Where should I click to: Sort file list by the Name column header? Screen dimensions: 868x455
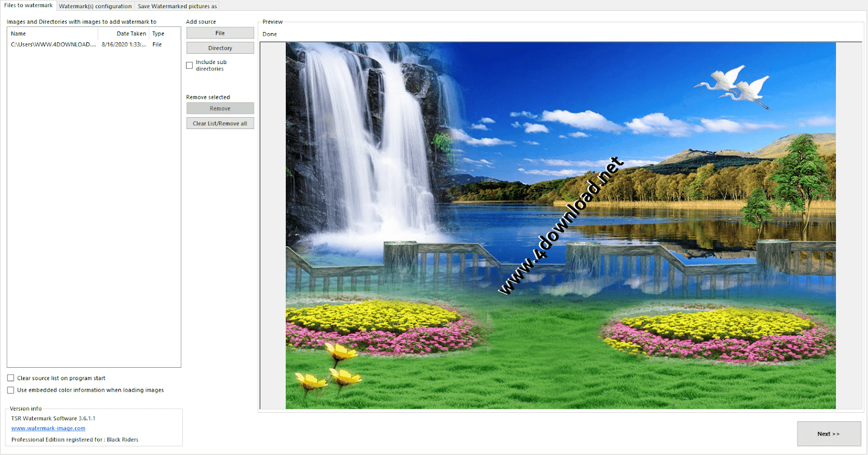53,34
